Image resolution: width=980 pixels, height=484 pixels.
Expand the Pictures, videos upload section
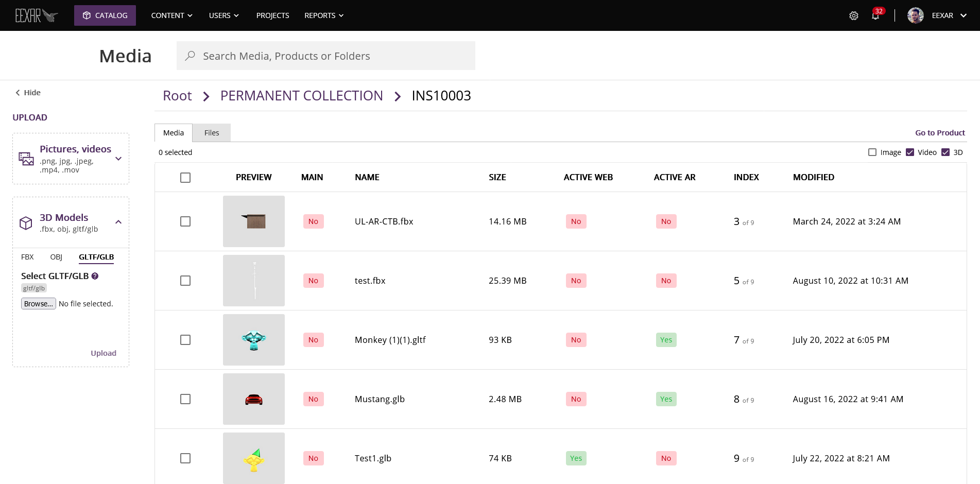click(x=118, y=159)
